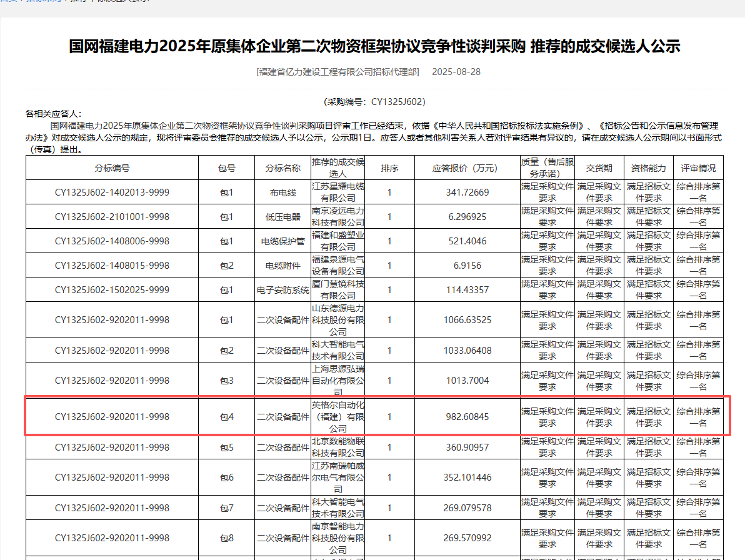The width and height of the screenshot is (745, 560).
Task: Click the 包3 package number cell
Action: point(227,381)
